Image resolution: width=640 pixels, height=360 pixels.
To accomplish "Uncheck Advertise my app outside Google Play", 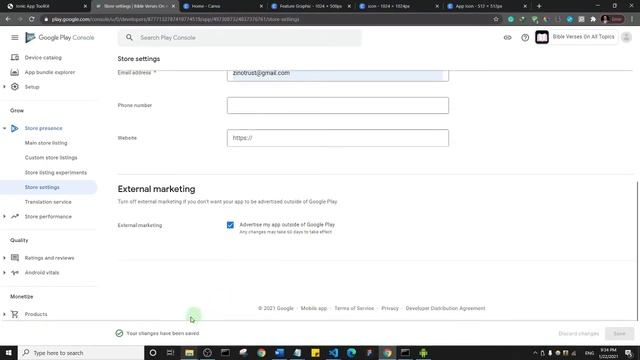I will click(x=230, y=225).
